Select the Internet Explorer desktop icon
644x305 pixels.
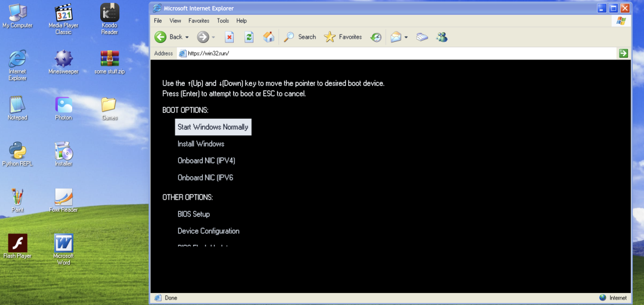click(x=17, y=65)
